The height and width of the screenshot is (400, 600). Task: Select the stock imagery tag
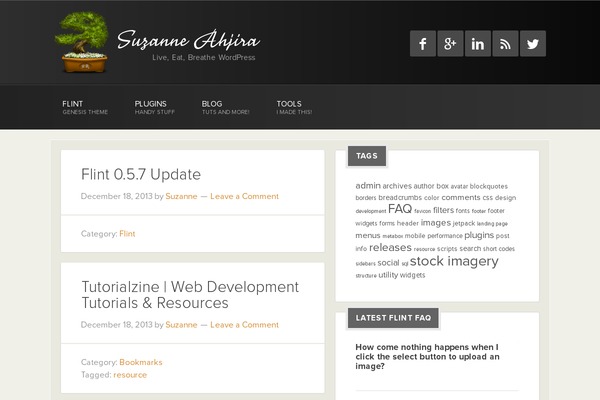pyautogui.click(x=453, y=262)
